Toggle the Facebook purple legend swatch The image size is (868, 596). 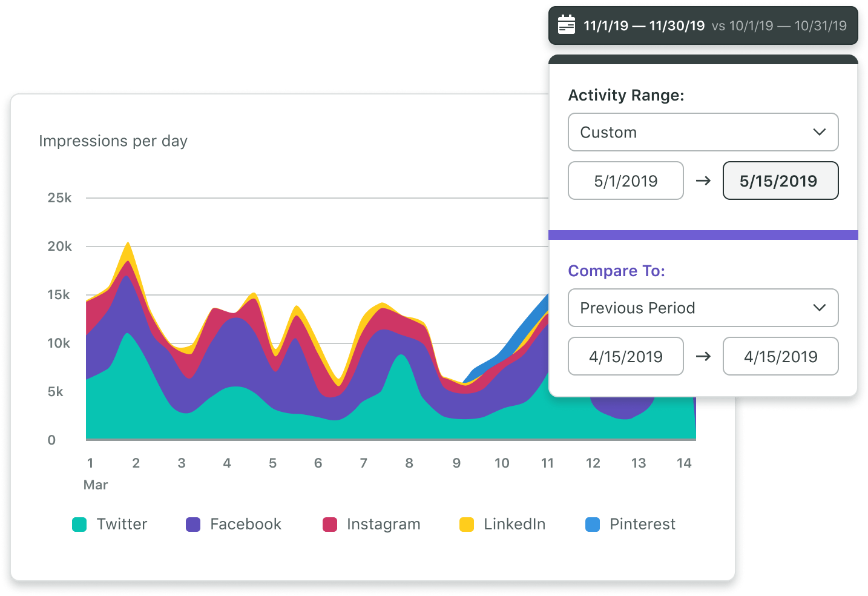point(193,525)
